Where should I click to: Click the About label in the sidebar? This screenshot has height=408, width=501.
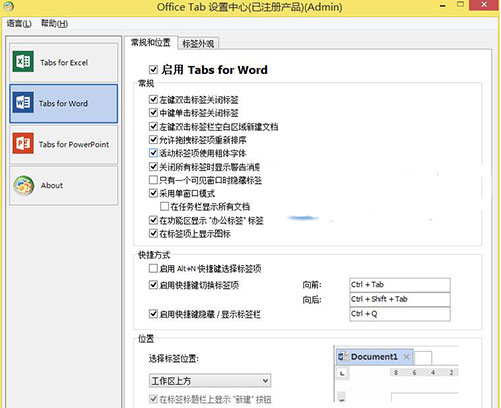[52, 185]
